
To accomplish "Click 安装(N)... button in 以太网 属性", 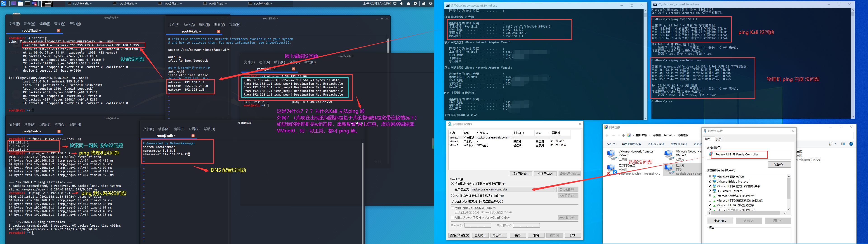I will 720,221.
